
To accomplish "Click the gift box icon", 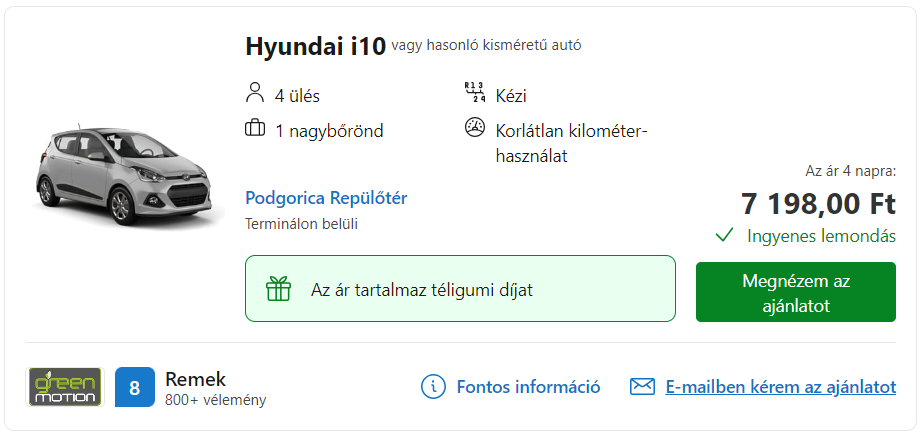I will click(278, 289).
